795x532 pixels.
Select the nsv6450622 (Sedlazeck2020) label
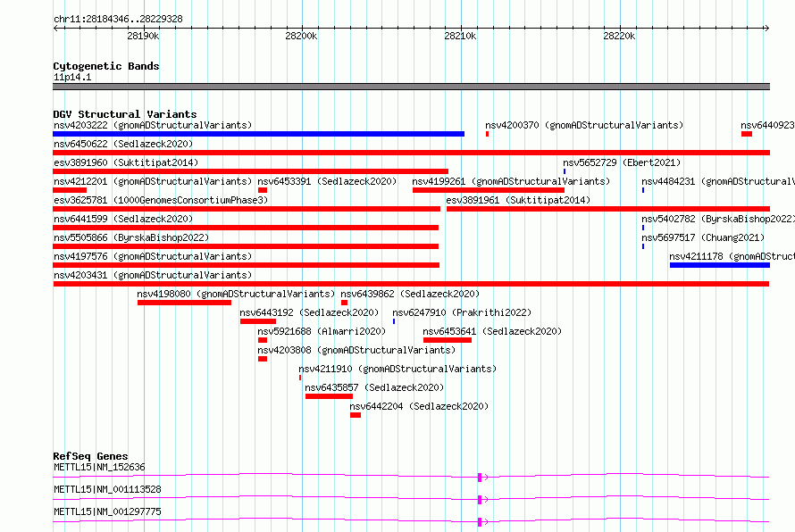[x=123, y=144]
